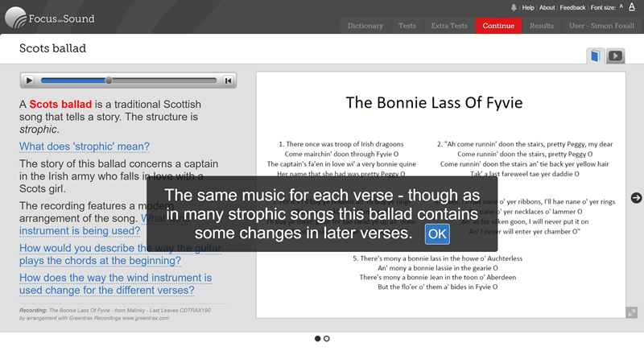The image size is (644, 351).
Task: Click 'The Bonnie Lass Of Fyvie' title
Action: (434, 102)
